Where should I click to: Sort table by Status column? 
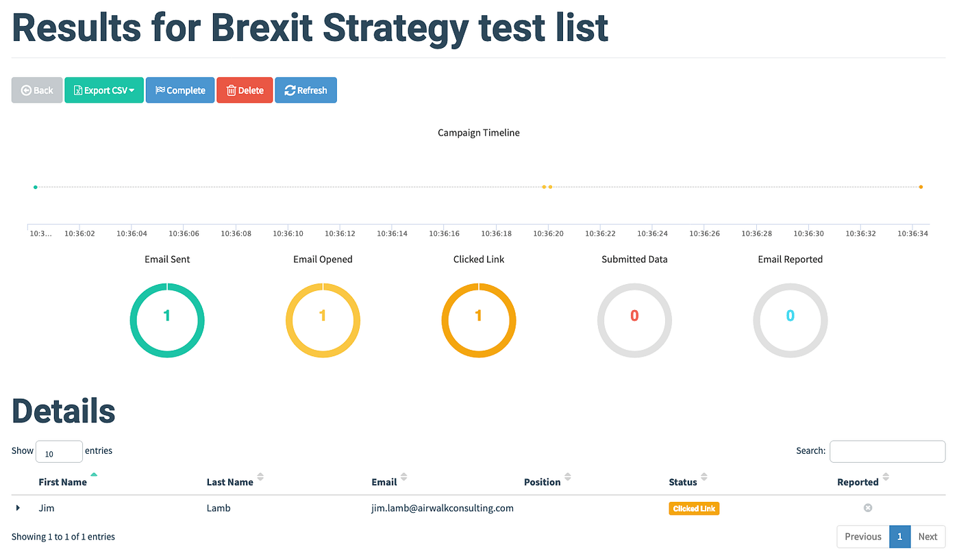point(683,482)
